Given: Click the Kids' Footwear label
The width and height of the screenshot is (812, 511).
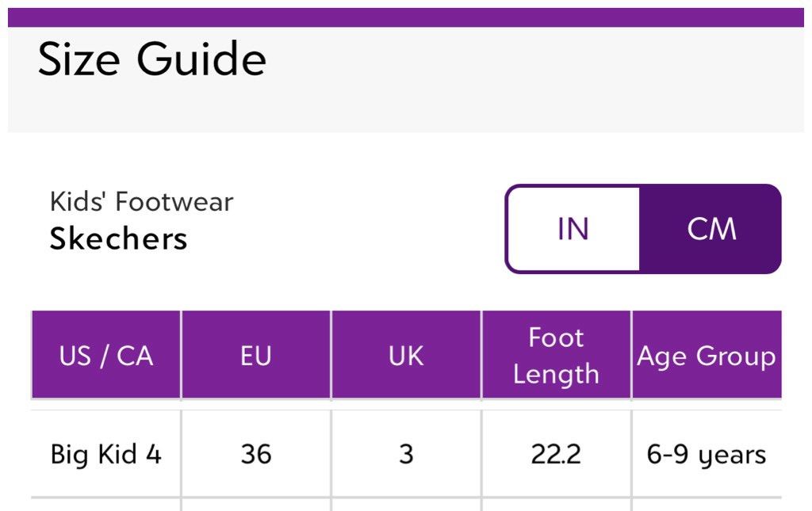Looking at the screenshot, I should click(x=141, y=202).
